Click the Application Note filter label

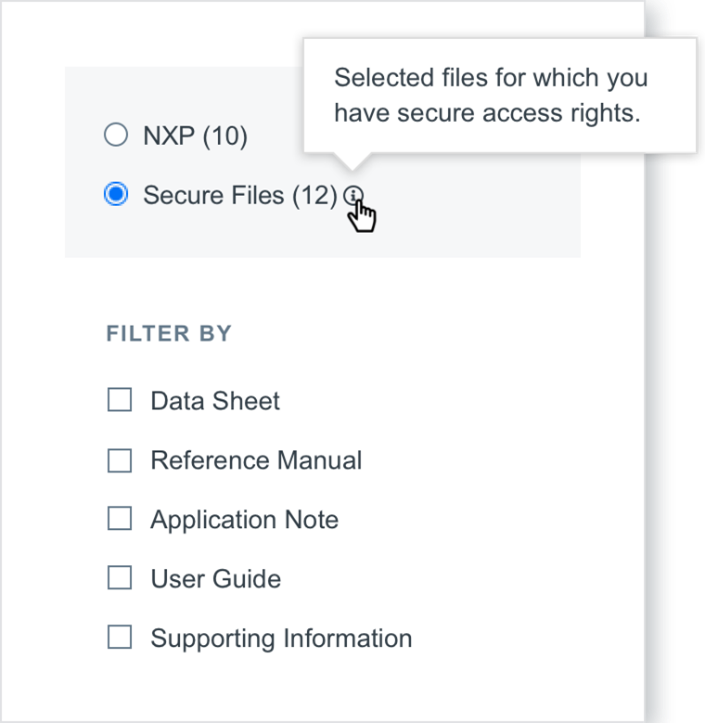(244, 520)
